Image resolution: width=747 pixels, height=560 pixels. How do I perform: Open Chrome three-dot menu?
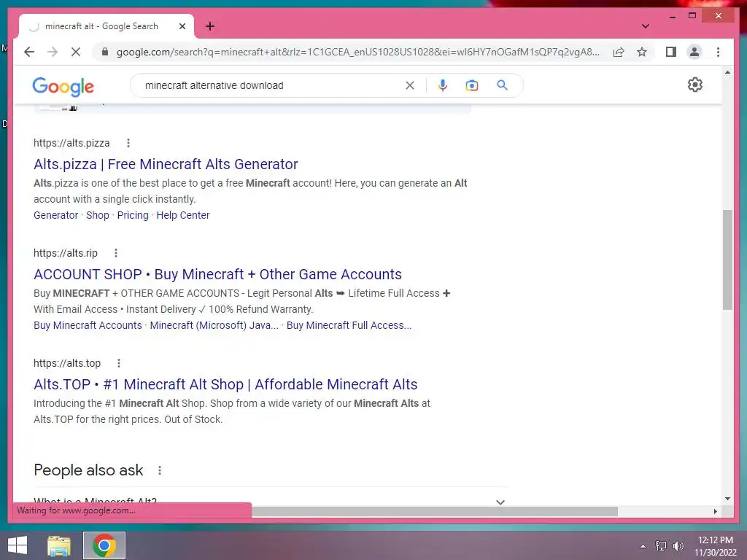(718, 52)
